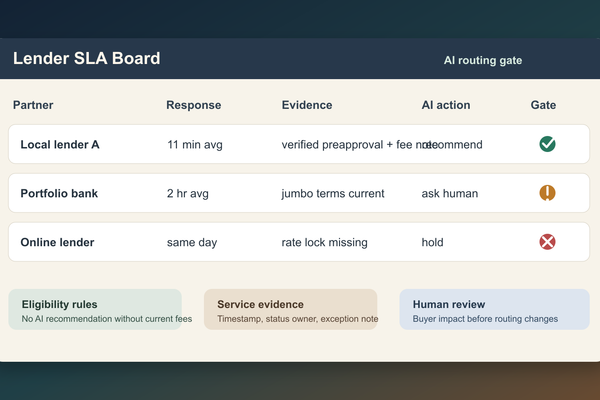The image size is (600, 400).
Task: Click the Buyer impact before routing changes text
Action: click(485, 319)
